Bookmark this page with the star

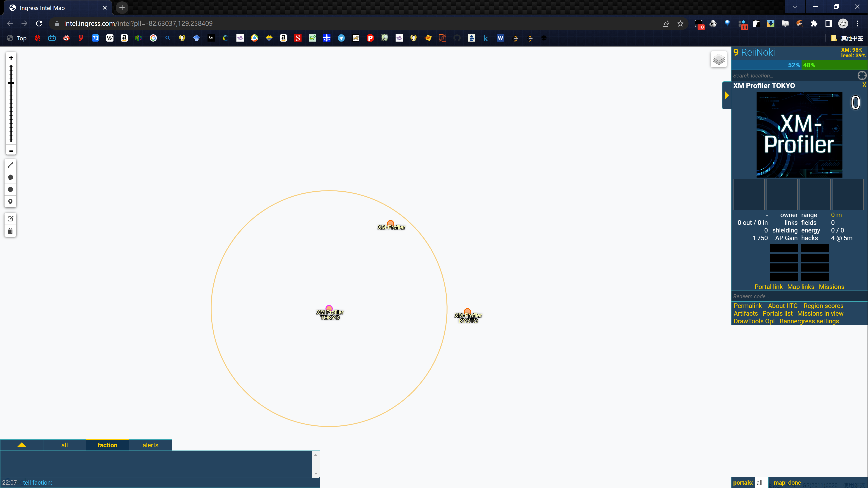(680, 23)
